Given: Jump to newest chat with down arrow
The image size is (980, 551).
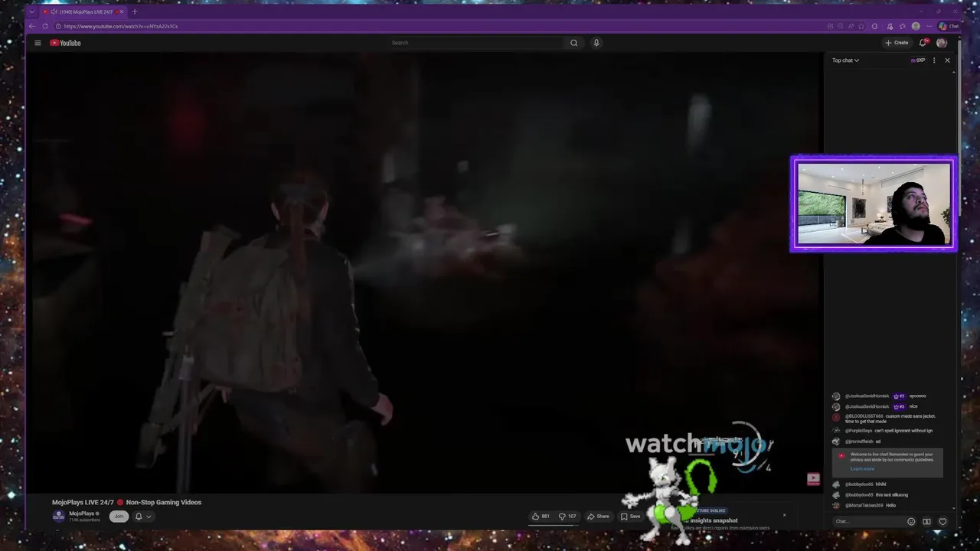Looking at the screenshot, I should point(953,508).
